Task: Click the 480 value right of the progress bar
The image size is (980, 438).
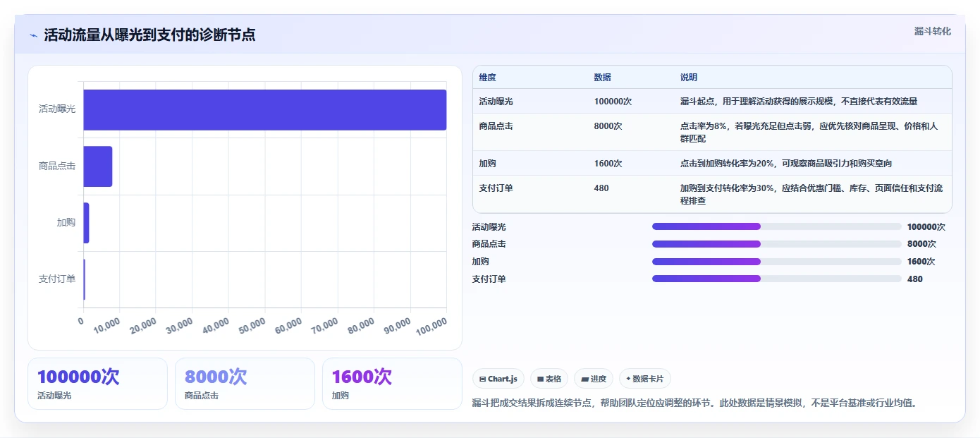Action: coord(915,279)
